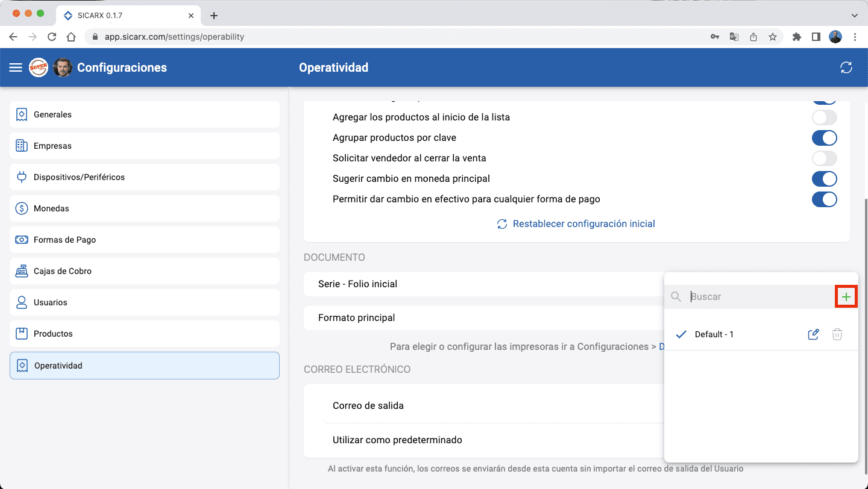Open Formas de Pago settings section
The image size is (868, 489).
pos(145,240)
